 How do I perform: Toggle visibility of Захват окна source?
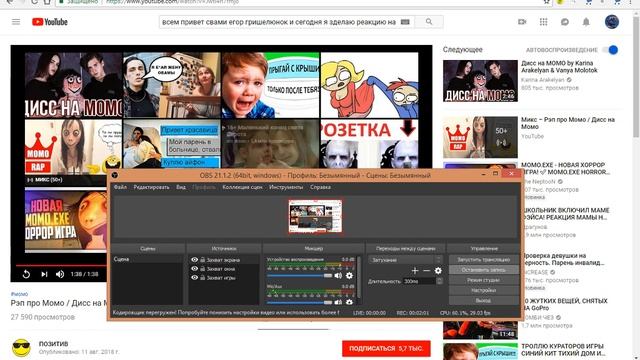(x=194, y=269)
